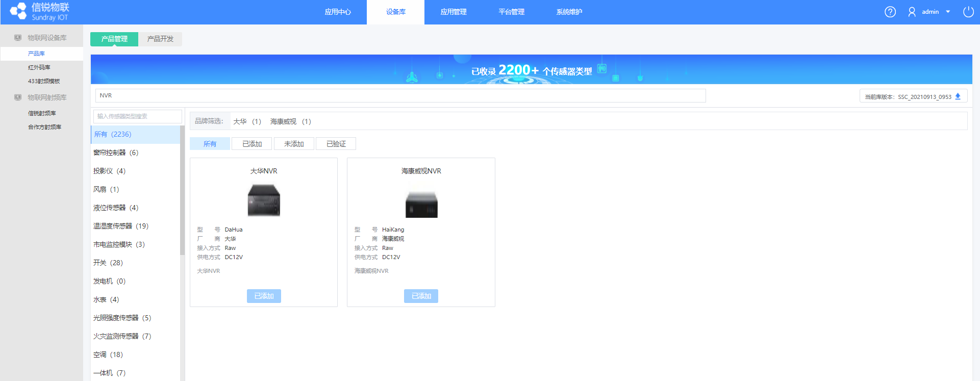The height and width of the screenshot is (381, 980).
Task: Filter by brand 海康威视 (1)
Action: pyautogui.click(x=290, y=121)
